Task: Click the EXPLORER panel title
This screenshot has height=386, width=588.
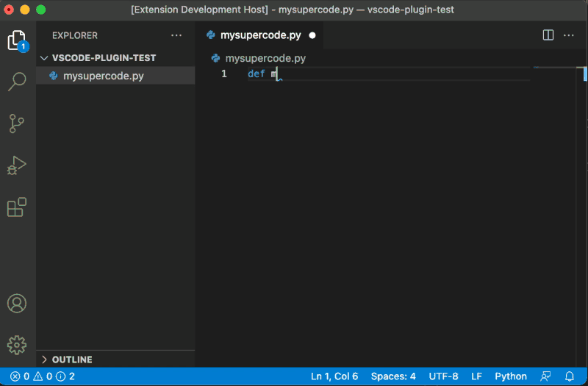Action: (75, 35)
